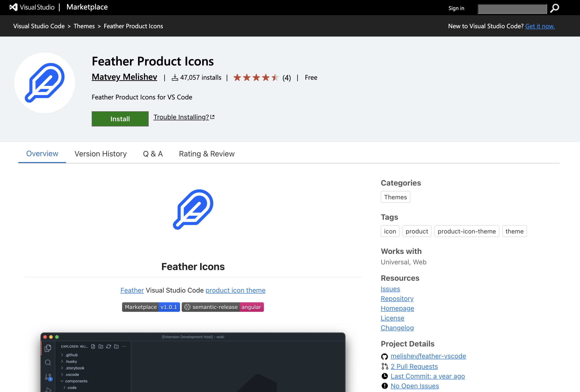Image resolution: width=580 pixels, height=392 pixels.
Task: Open the Changelog link under Resources
Action: coord(397,328)
